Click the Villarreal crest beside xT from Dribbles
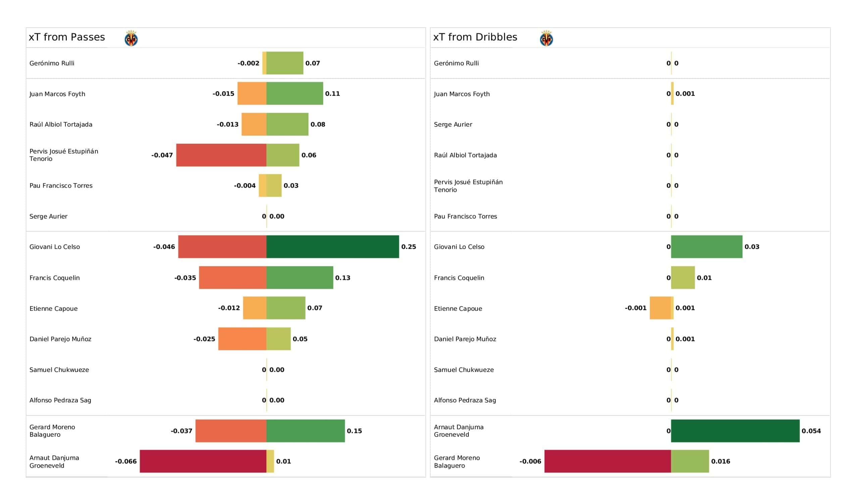This screenshot has width=859, height=504. pyautogui.click(x=546, y=38)
